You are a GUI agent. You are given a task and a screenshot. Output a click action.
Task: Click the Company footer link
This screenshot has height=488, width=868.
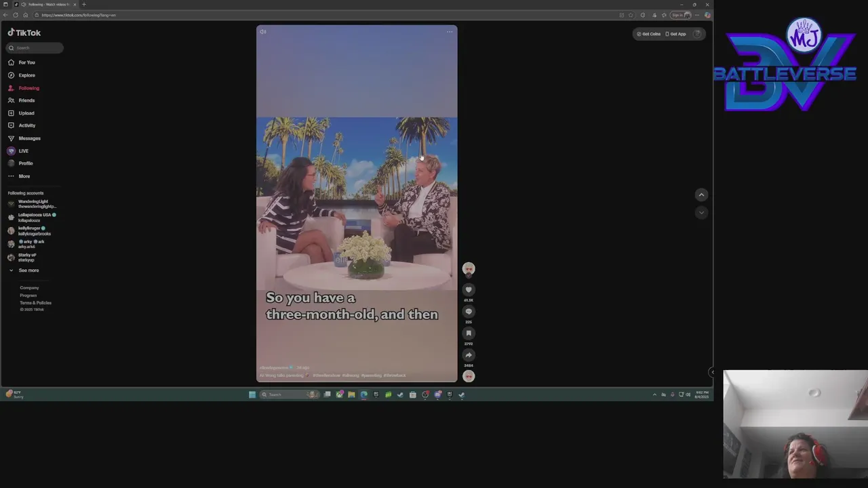click(x=29, y=288)
